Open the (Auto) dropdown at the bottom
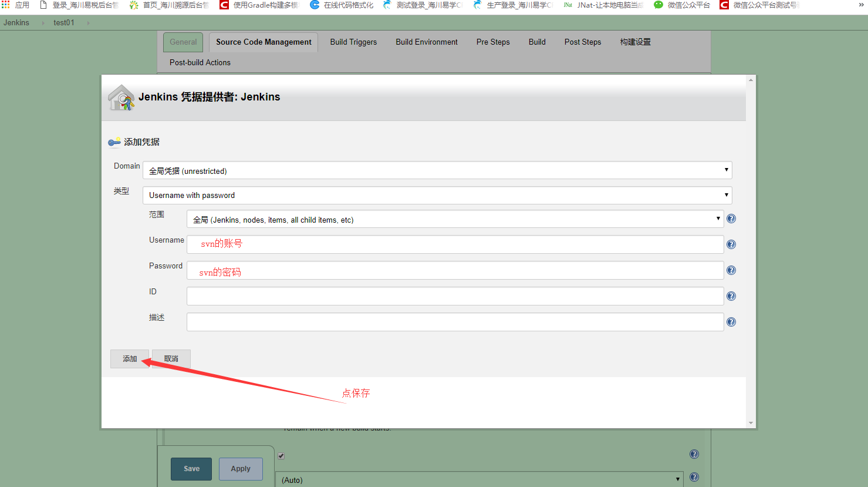 click(479, 479)
